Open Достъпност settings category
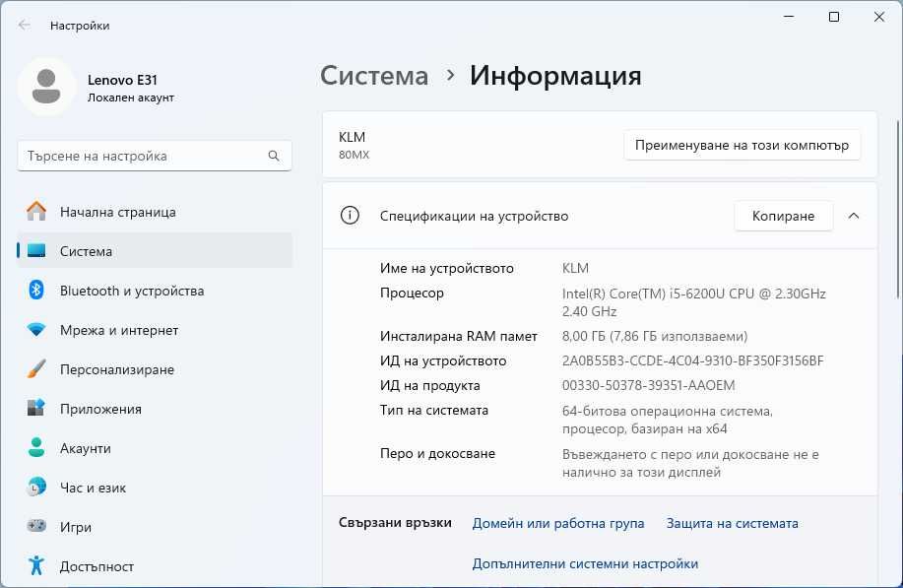Viewport: 903px width, 588px height. point(155,566)
